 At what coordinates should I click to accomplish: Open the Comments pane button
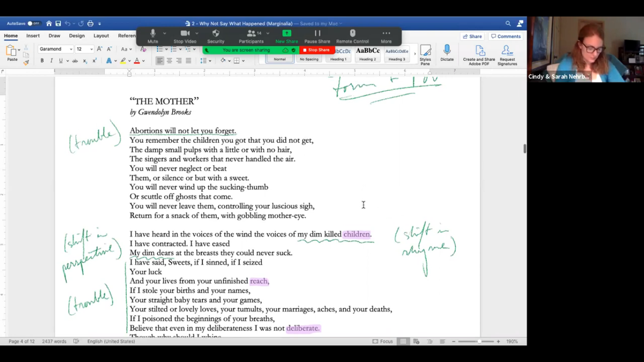coord(506,36)
